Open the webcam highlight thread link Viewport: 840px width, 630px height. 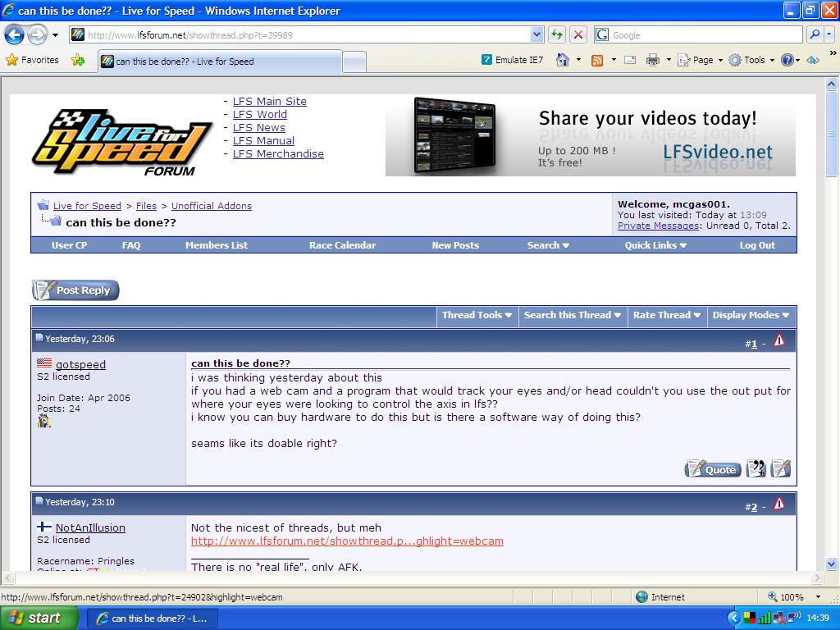(x=347, y=541)
